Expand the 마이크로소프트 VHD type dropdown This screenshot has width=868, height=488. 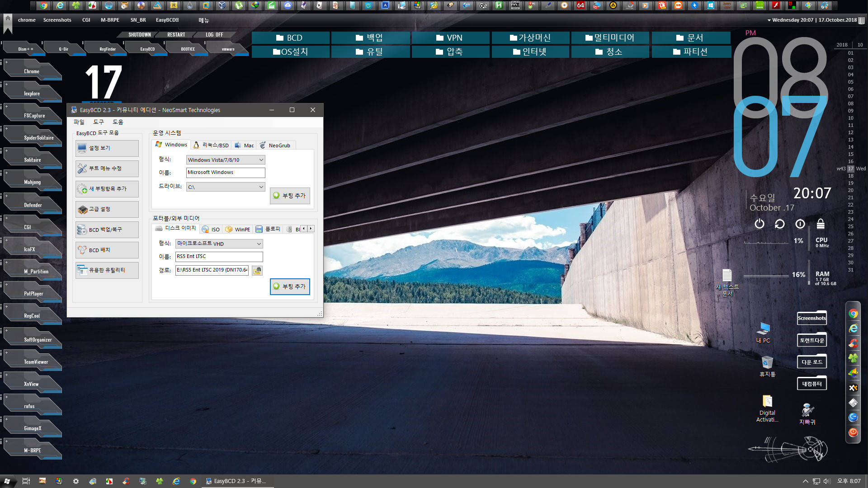pos(219,244)
